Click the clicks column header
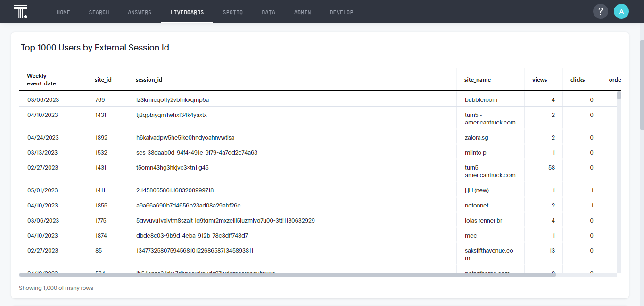The width and height of the screenshot is (644, 306). (x=578, y=80)
